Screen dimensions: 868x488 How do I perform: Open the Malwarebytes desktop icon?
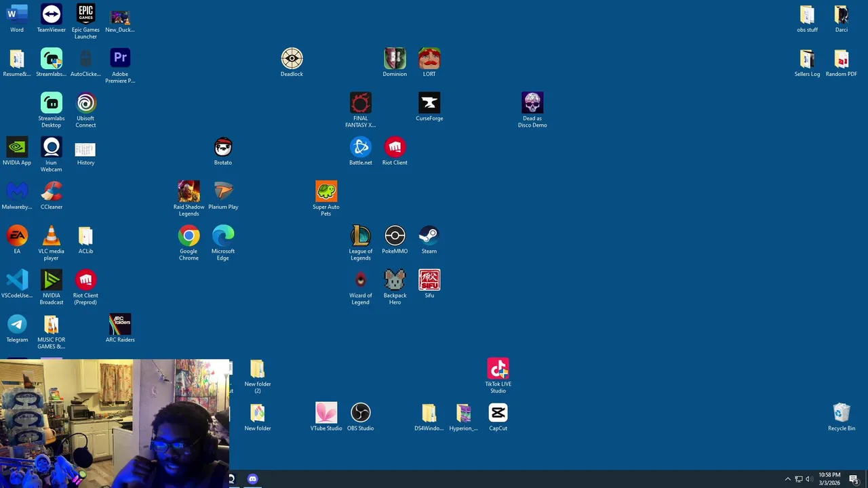17,192
